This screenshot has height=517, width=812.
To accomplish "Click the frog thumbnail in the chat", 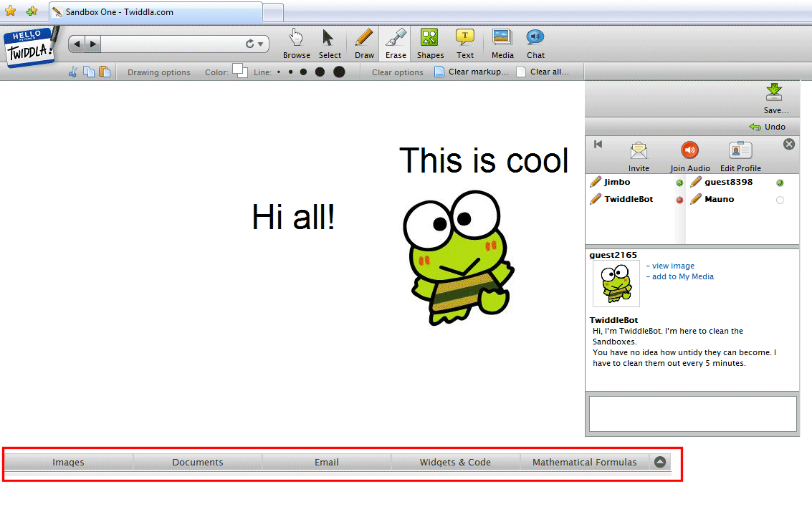I will (x=616, y=283).
